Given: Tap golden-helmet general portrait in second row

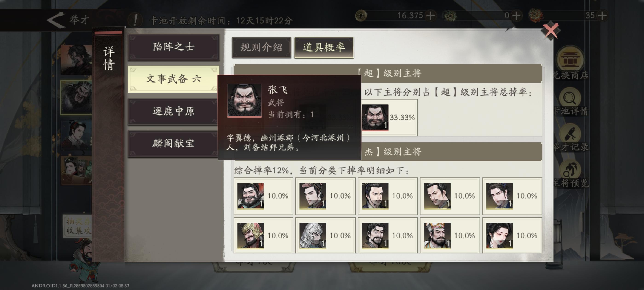Looking at the screenshot, I should click(x=250, y=236).
